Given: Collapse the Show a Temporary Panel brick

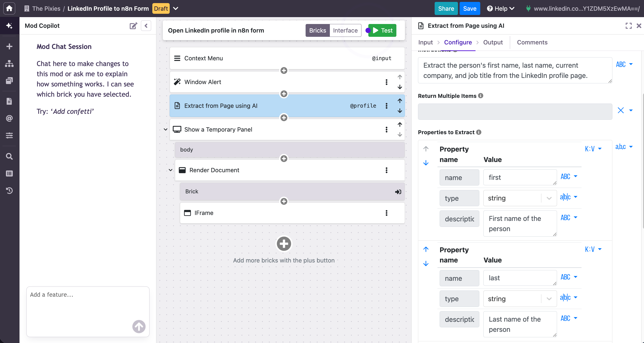Looking at the screenshot, I should tap(165, 129).
